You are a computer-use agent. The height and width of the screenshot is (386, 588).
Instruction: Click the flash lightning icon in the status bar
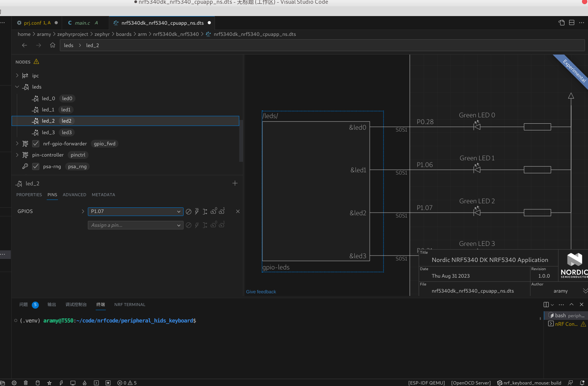(x=61, y=383)
